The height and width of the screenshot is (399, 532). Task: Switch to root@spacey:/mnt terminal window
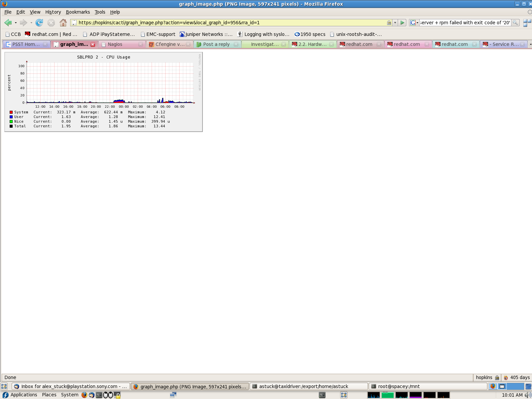pyautogui.click(x=428, y=386)
